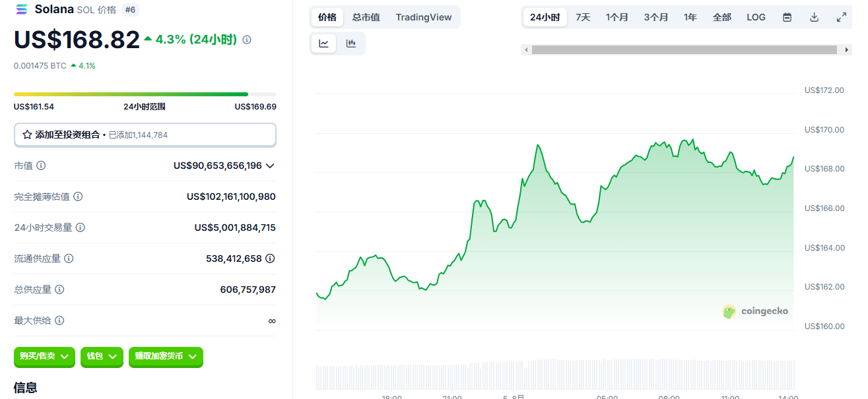This screenshot has height=399, width=868.
Task: Select 全部 time range
Action: 722,17
